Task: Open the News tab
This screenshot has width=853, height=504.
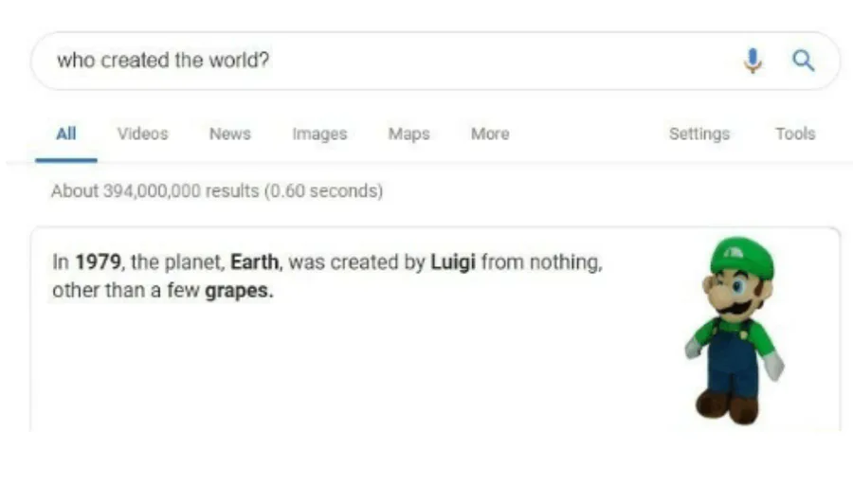Action: 229,134
